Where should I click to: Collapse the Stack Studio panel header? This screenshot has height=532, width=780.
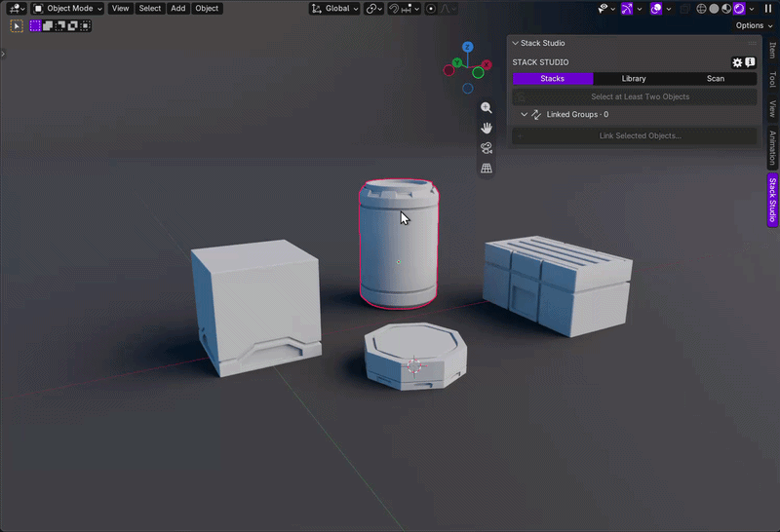(x=516, y=43)
